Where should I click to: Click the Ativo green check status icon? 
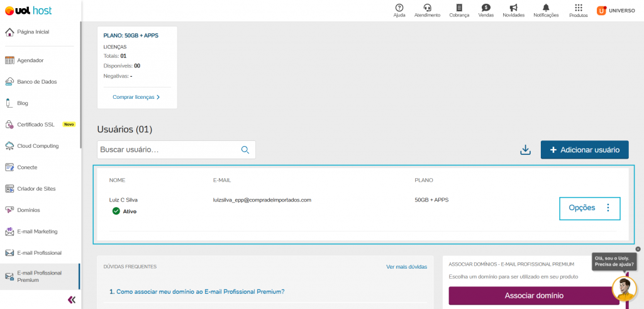click(x=116, y=211)
